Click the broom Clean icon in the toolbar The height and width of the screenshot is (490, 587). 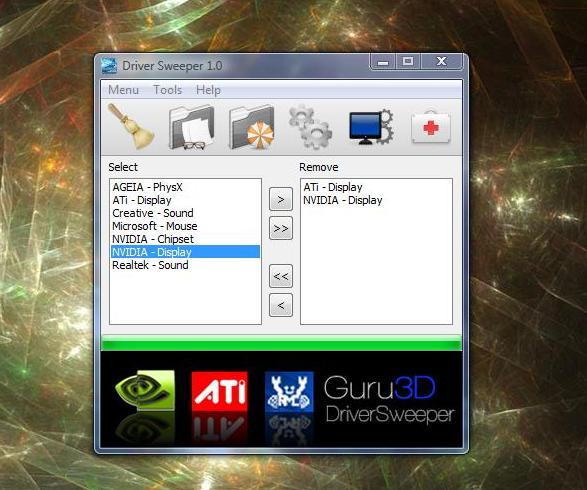pyautogui.click(x=131, y=127)
